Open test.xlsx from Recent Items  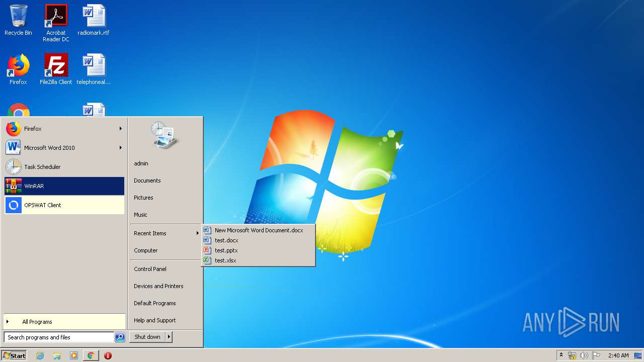(259, 260)
